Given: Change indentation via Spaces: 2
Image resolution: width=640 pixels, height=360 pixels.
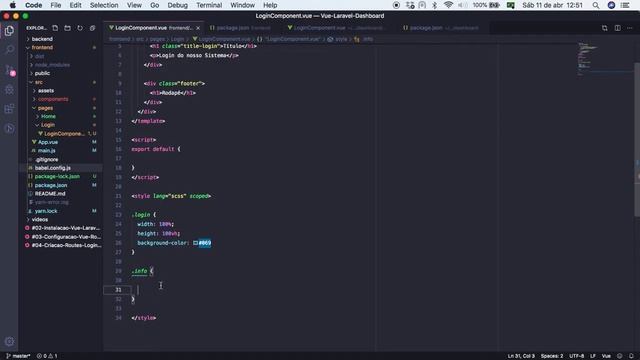Looking at the screenshot, I should tap(552, 356).
